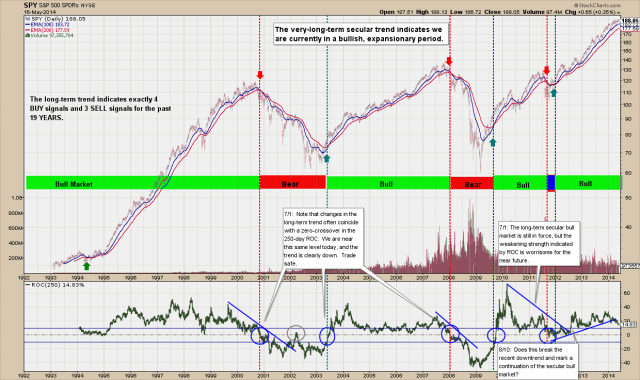Click the '100' label on the price axis

[627, 105]
